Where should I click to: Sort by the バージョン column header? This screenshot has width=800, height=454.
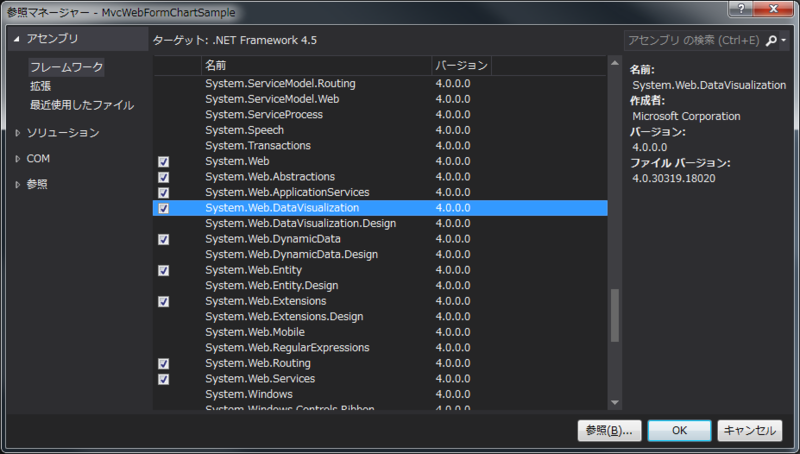(x=461, y=65)
